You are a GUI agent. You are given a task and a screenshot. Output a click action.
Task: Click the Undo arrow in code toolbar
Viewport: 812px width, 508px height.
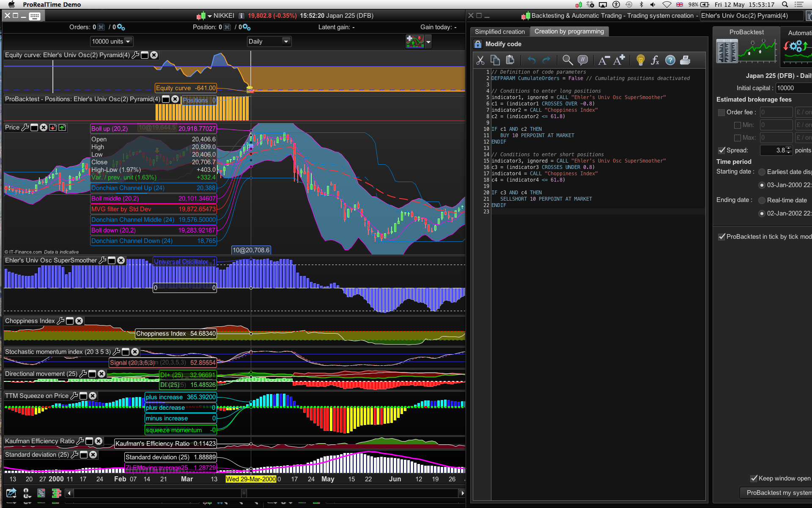pyautogui.click(x=532, y=60)
